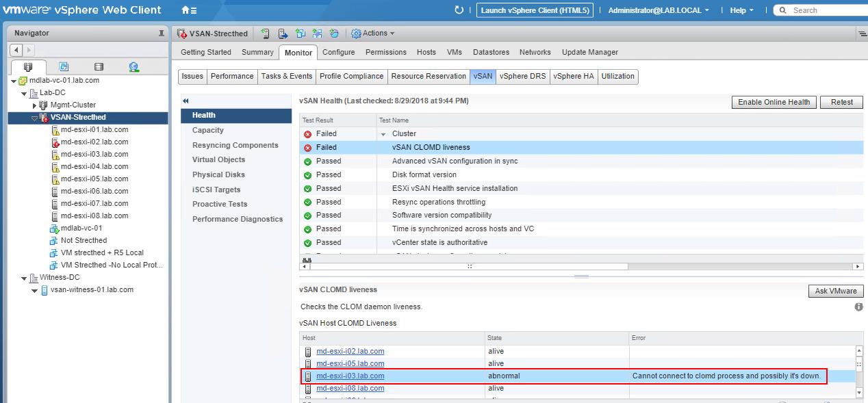Click the Witness-DC datacenter icon

(34, 278)
